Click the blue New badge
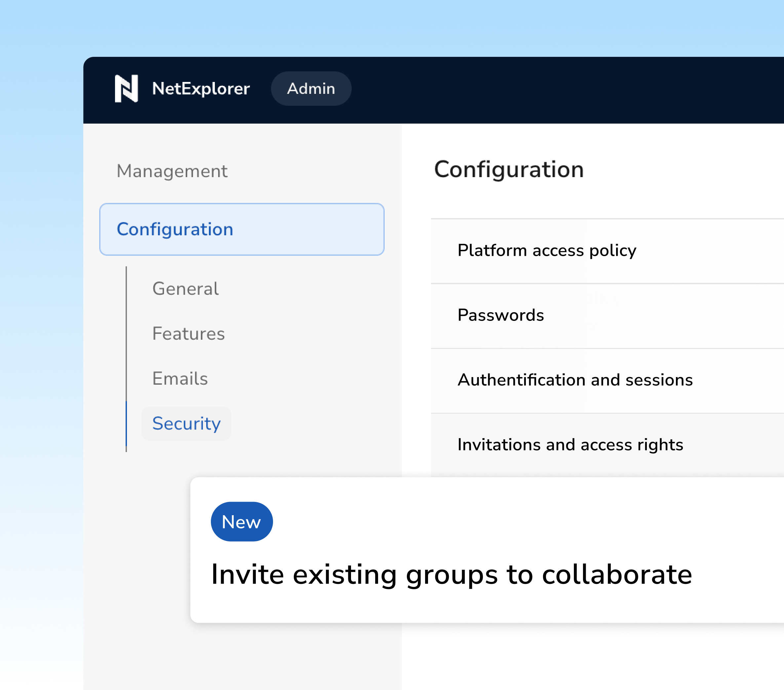The height and width of the screenshot is (690, 784). 242,521
